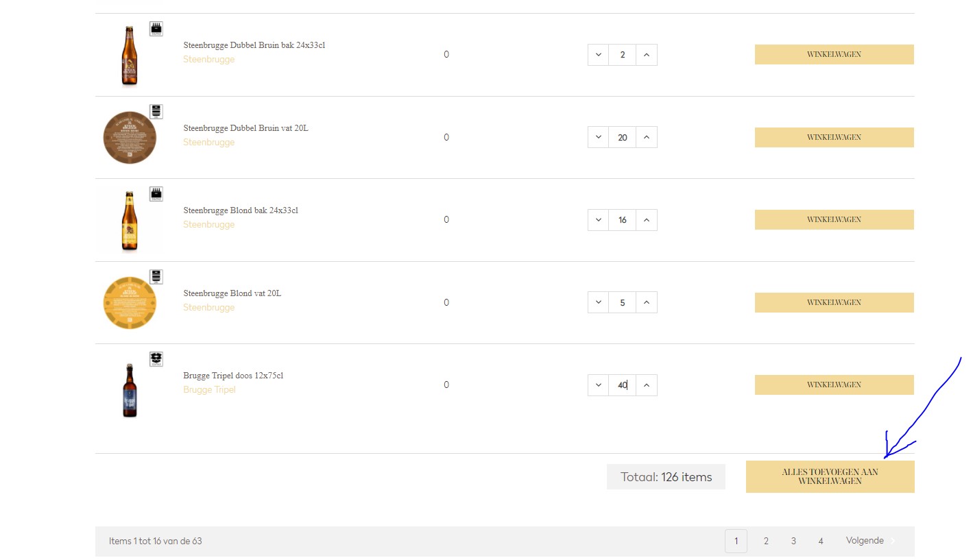
Task: Open the Brugge Tripel bottle thumbnail
Action: [x=130, y=390]
